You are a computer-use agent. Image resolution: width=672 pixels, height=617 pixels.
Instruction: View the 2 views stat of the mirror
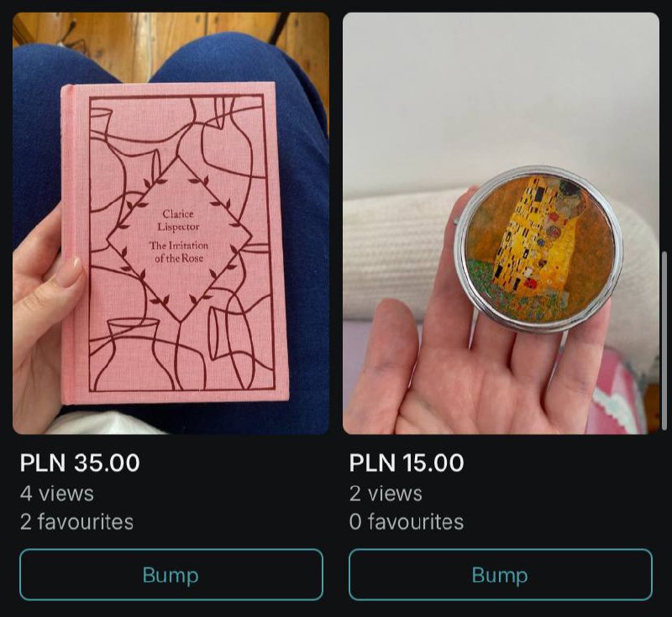point(386,494)
